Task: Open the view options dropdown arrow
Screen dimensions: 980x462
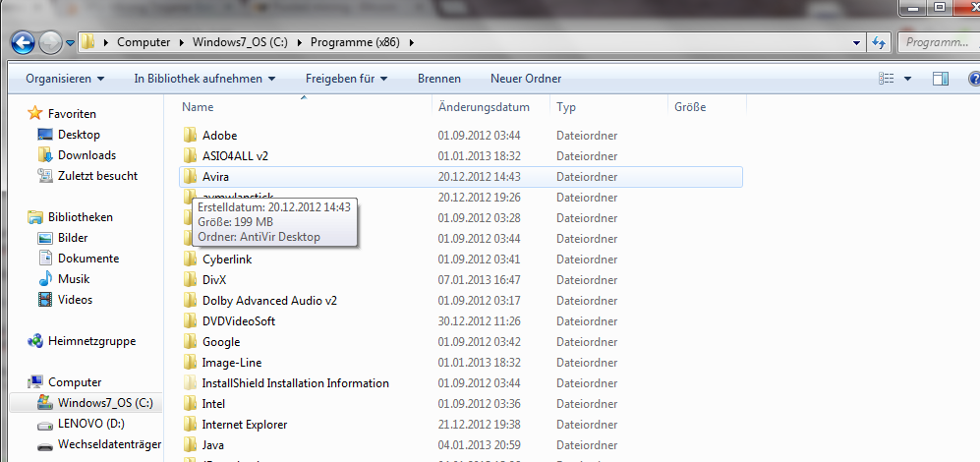Action: pyautogui.click(x=907, y=79)
